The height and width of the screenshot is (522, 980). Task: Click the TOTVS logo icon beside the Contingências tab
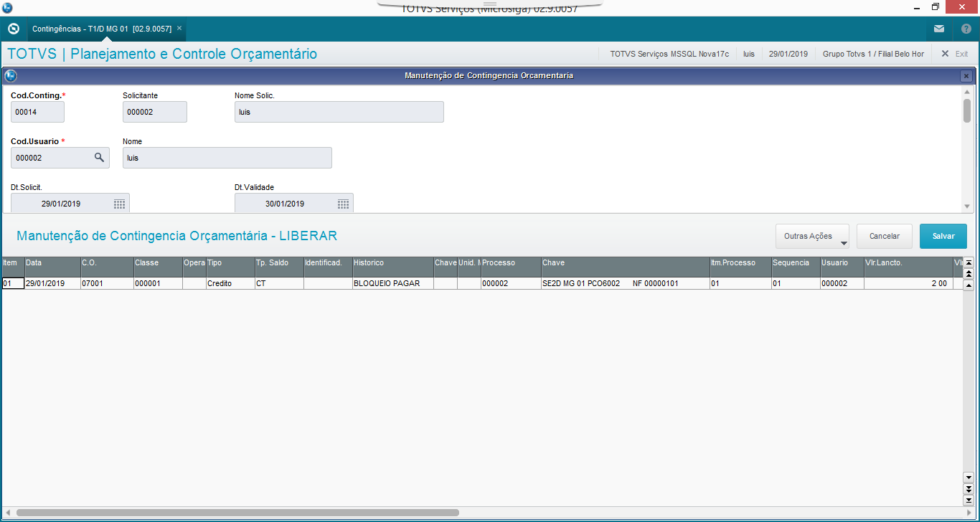(13, 29)
